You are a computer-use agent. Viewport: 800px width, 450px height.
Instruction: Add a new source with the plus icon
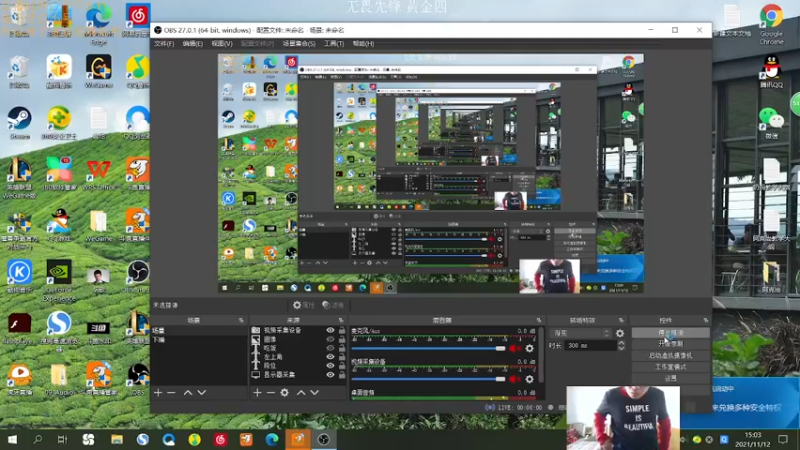point(257,392)
